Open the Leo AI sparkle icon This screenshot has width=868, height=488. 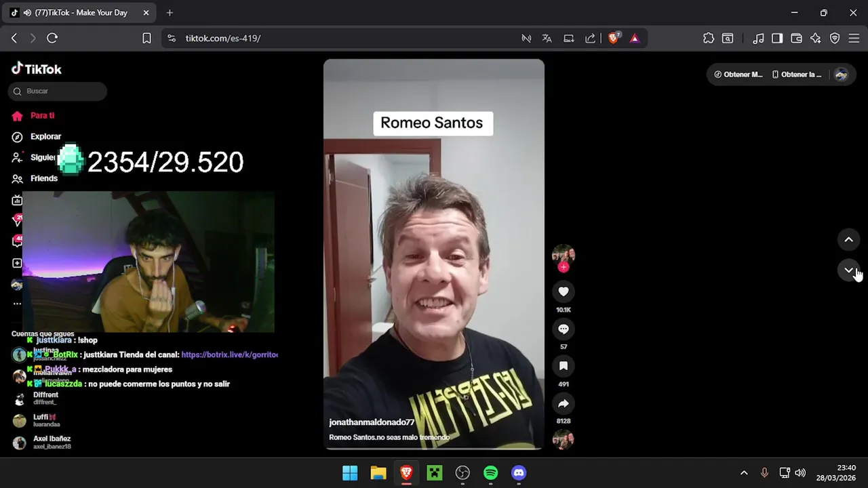[816, 38]
